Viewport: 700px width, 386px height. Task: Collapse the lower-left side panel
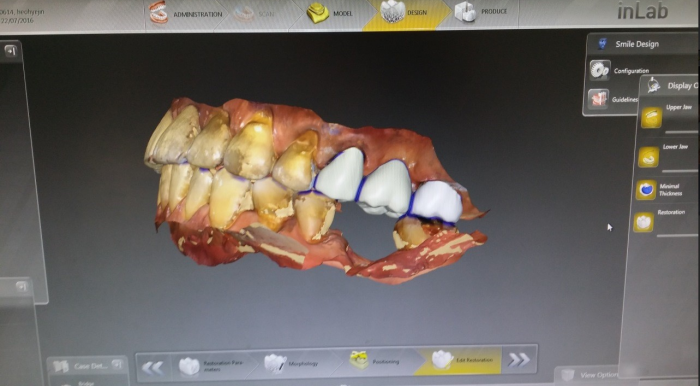click(x=21, y=286)
